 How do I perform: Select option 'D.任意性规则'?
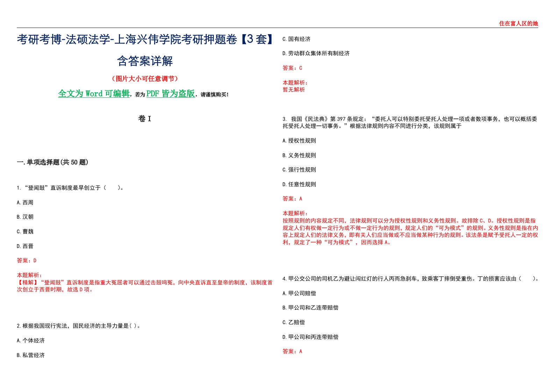tap(299, 184)
